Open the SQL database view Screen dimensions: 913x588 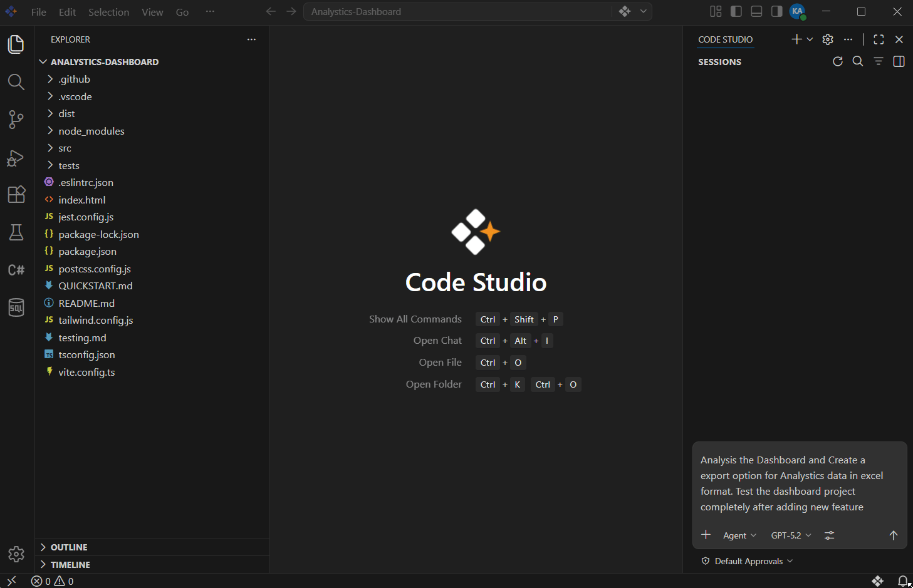pos(16,307)
